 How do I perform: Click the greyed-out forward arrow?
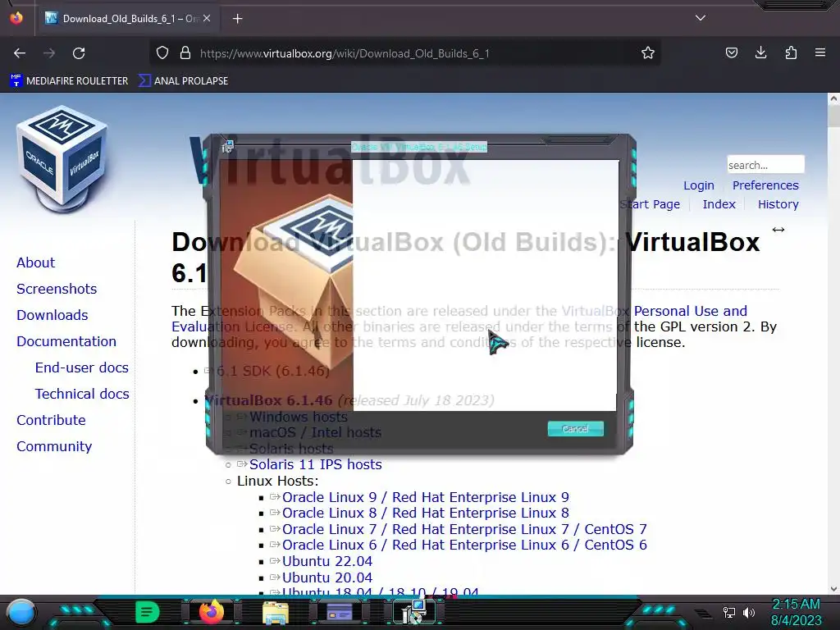(x=49, y=53)
